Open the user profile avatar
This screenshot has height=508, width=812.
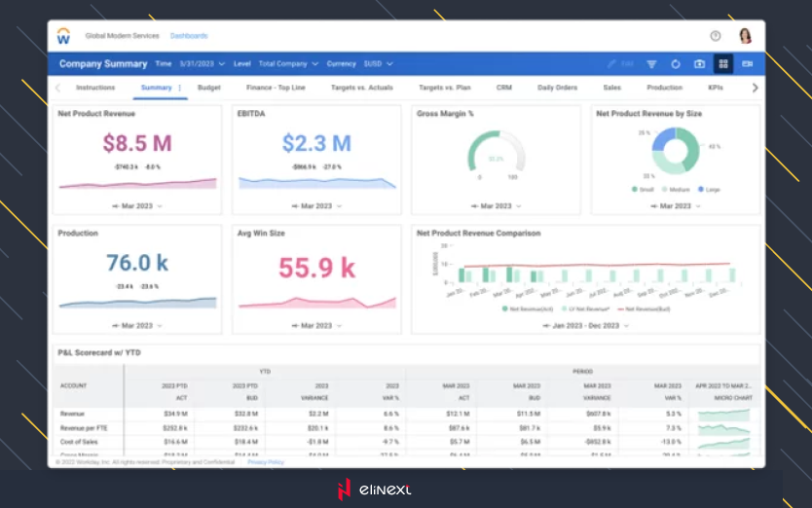[x=746, y=36]
